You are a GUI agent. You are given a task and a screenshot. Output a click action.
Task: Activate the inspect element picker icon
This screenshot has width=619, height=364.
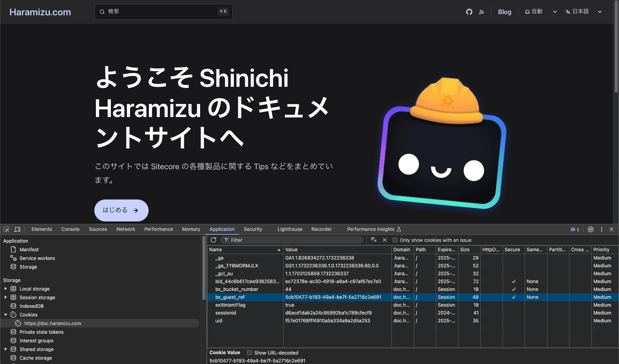[6, 229]
